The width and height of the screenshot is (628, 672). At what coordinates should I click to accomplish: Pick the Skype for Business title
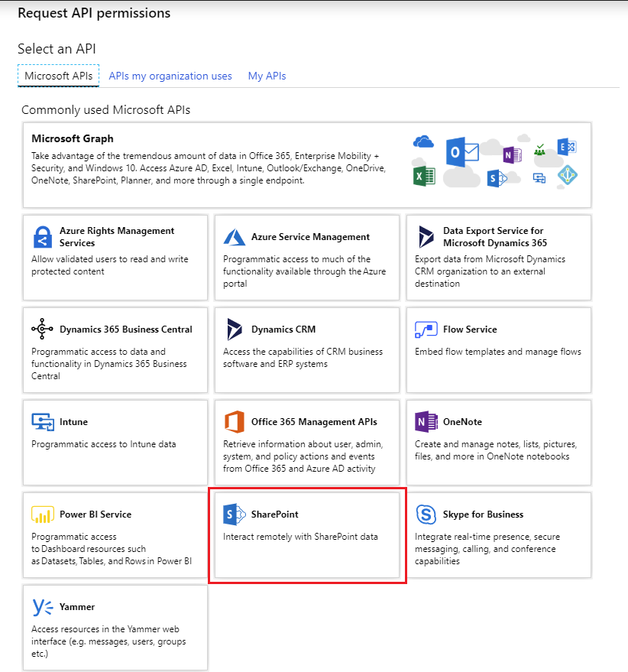pyautogui.click(x=483, y=515)
